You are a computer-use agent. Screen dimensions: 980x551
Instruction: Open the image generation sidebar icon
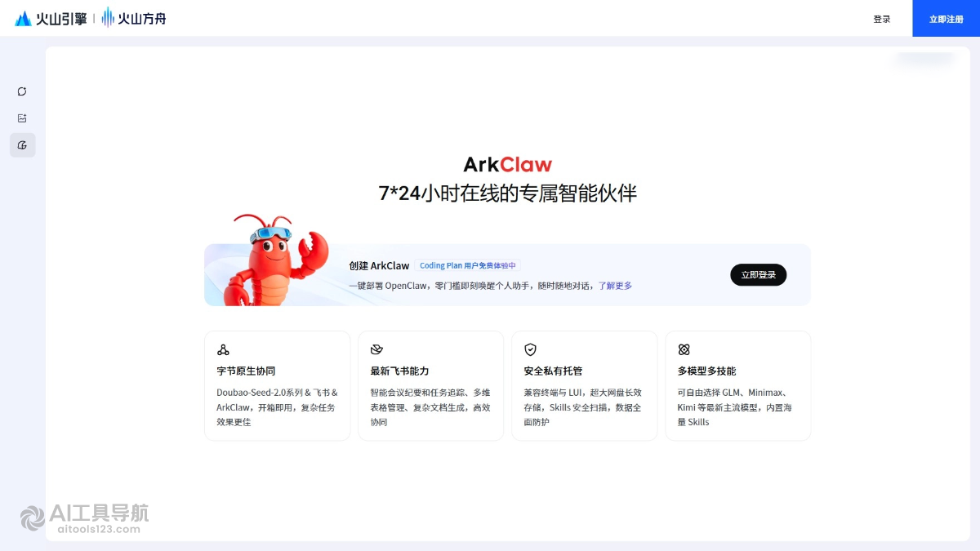[x=22, y=118]
